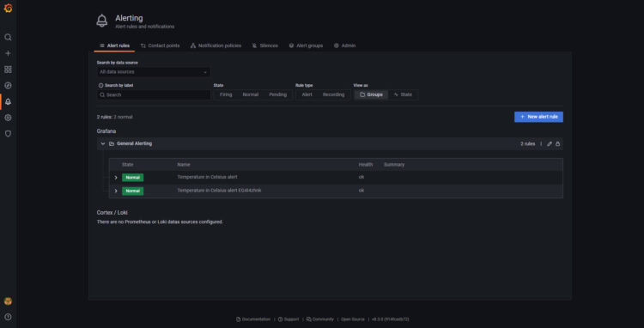The width and height of the screenshot is (644, 328).
Task: Open the Explore compass icon in the sidebar
Action: (8, 85)
